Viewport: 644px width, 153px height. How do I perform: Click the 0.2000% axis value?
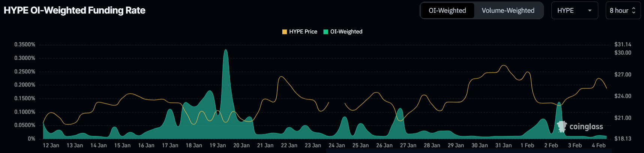click(x=25, y=85)
